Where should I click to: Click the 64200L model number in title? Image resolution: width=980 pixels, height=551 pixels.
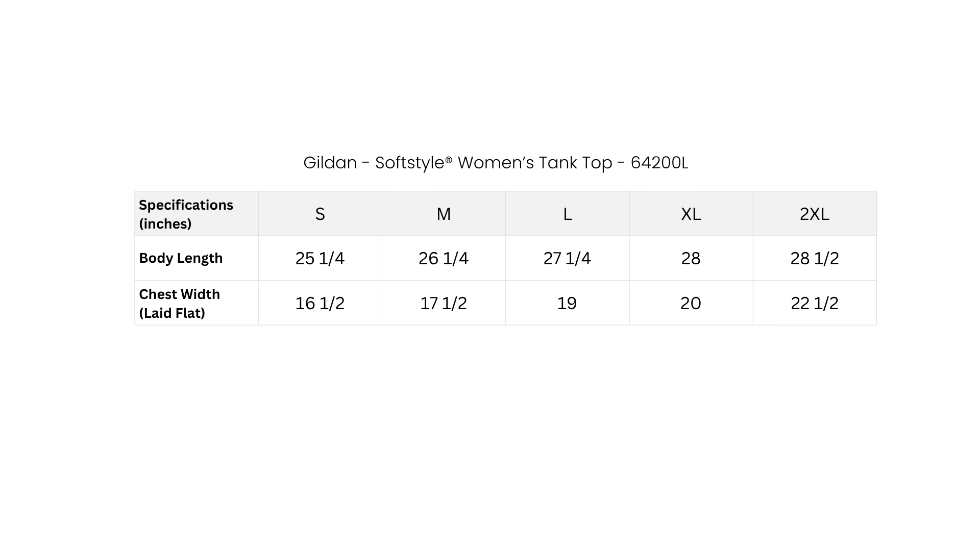[x=659, y=163]
